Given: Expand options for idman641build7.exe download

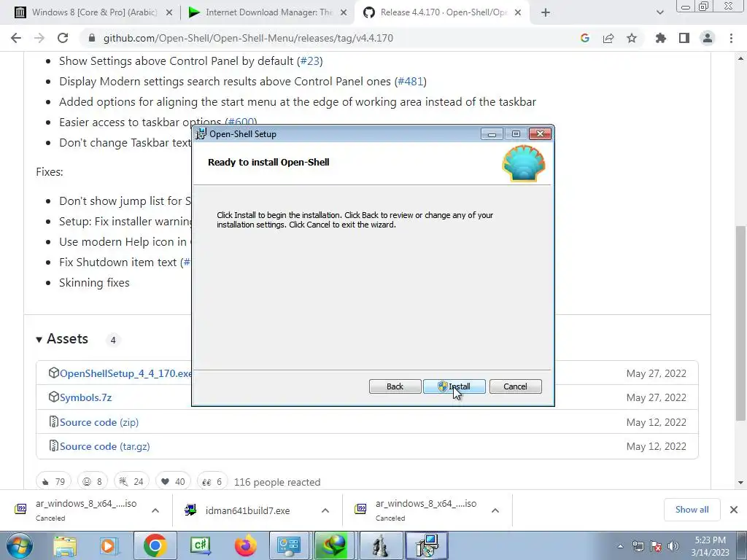Looking at the screenshot, I should point(325,510).
